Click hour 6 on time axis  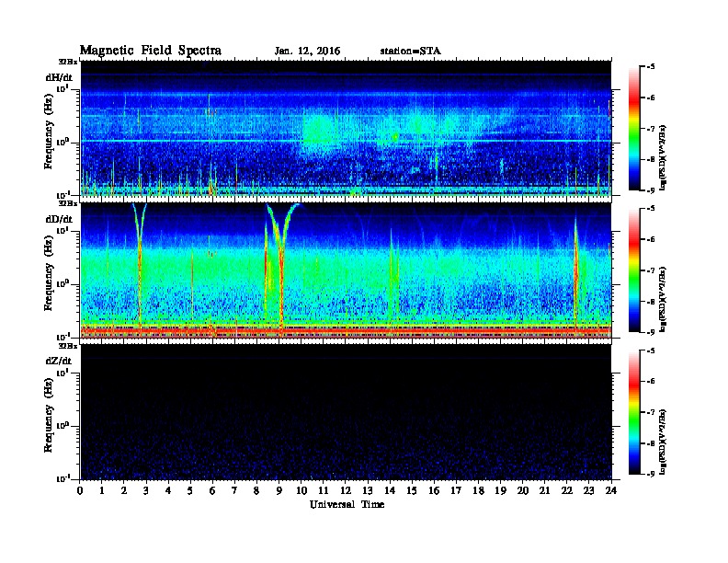212,490
